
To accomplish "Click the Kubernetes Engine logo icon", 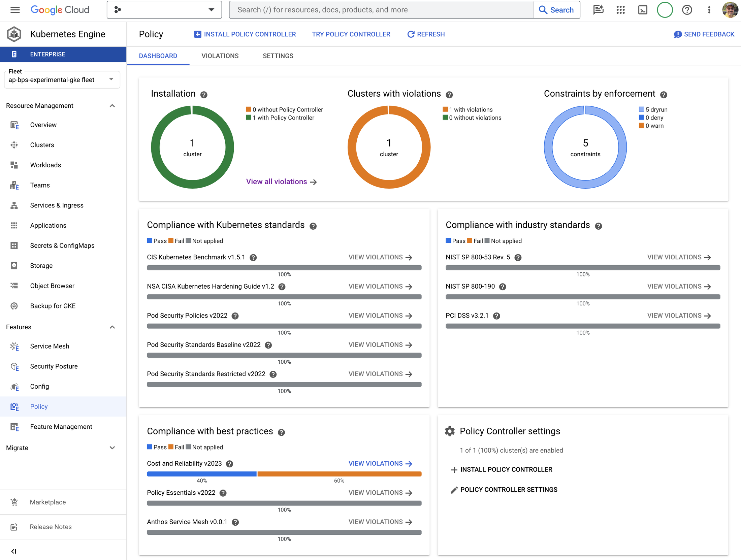I will click(14, 34).
